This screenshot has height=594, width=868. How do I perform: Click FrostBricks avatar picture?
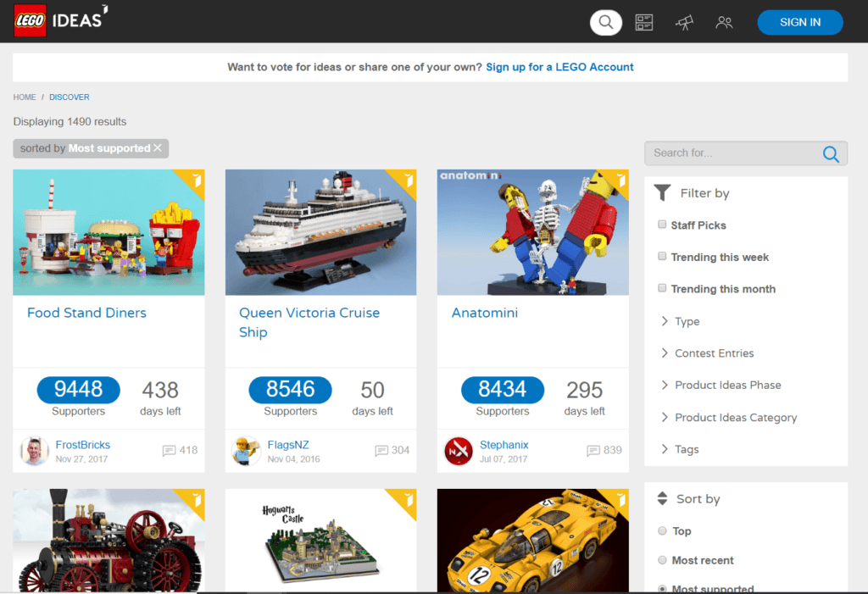click(x=35, y=451)
